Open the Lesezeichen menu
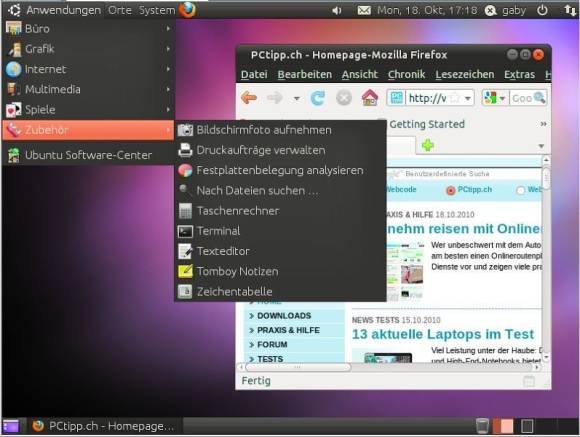 (465, 74)
